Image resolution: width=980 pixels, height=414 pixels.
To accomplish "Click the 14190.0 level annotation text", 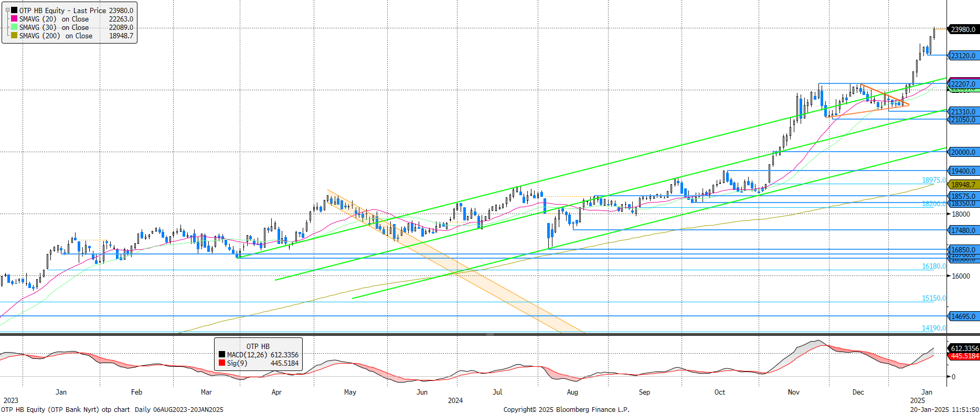I will [x=934, y=328].
